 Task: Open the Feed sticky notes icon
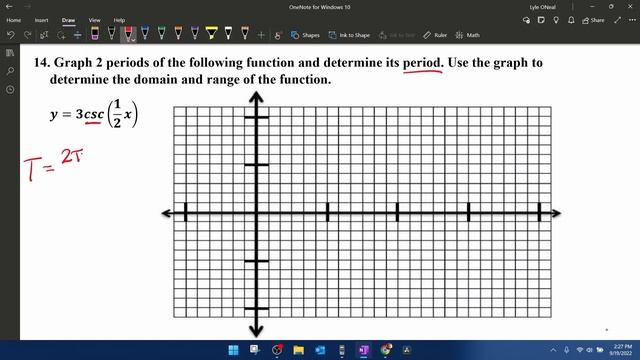click(541, 20)
